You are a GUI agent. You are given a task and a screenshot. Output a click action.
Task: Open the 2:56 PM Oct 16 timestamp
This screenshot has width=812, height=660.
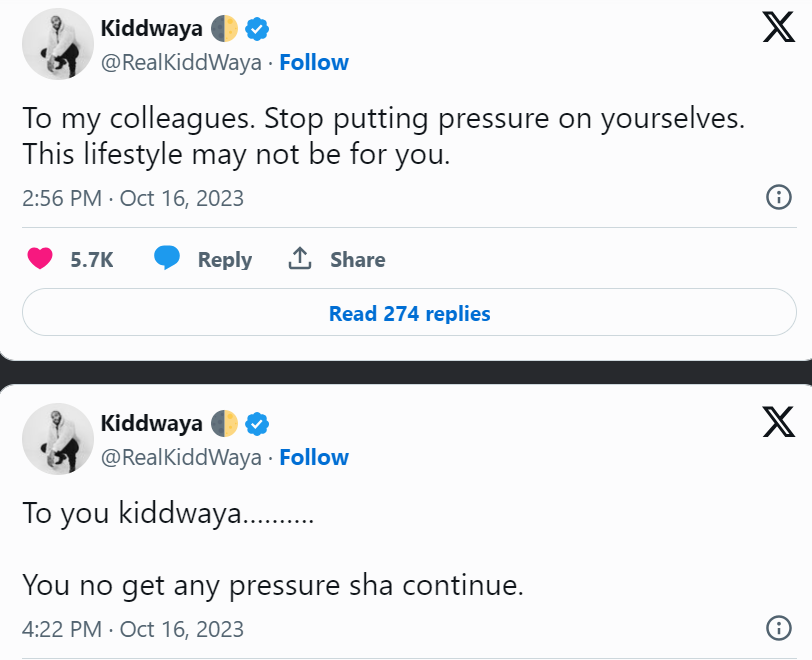[133, 198]
